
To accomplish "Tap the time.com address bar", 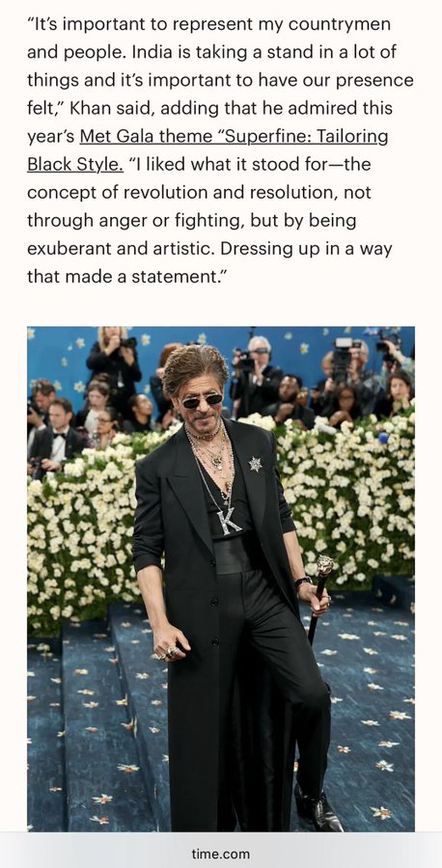I will click(x=221, y=854).
